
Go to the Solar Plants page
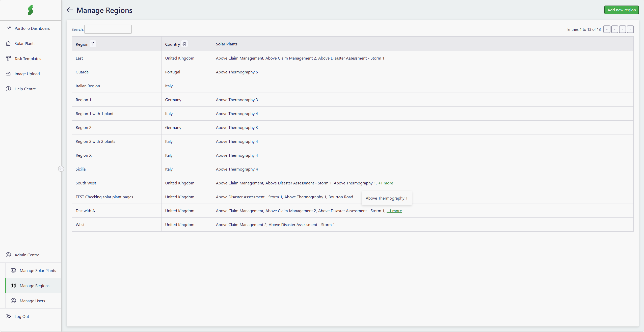point(25,43)
